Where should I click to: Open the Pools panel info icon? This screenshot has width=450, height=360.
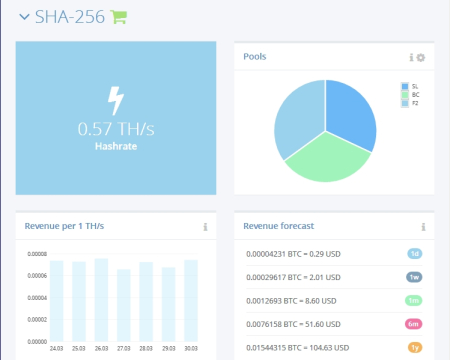411,57
